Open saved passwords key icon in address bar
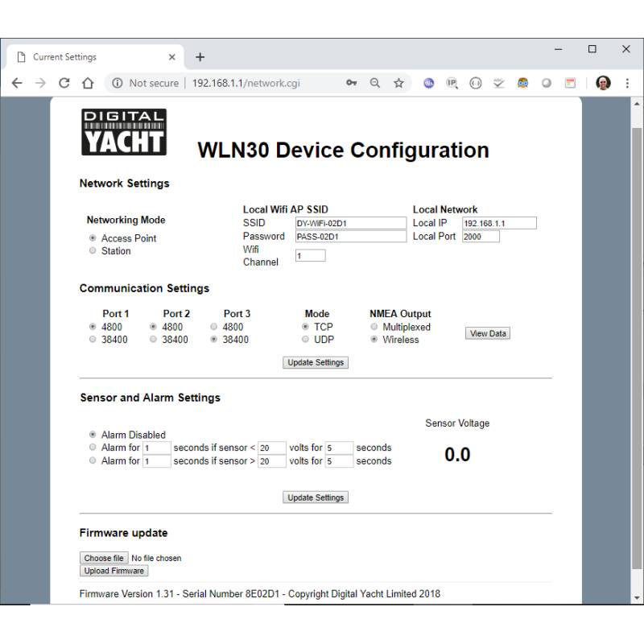The height and width of the screenshot is (644, 644). tap(351, 83)
